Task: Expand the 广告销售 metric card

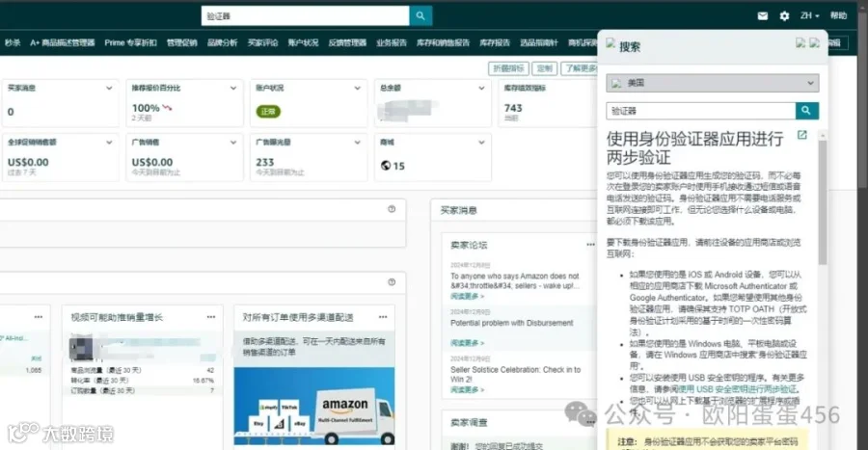Action: click(233, 142)
